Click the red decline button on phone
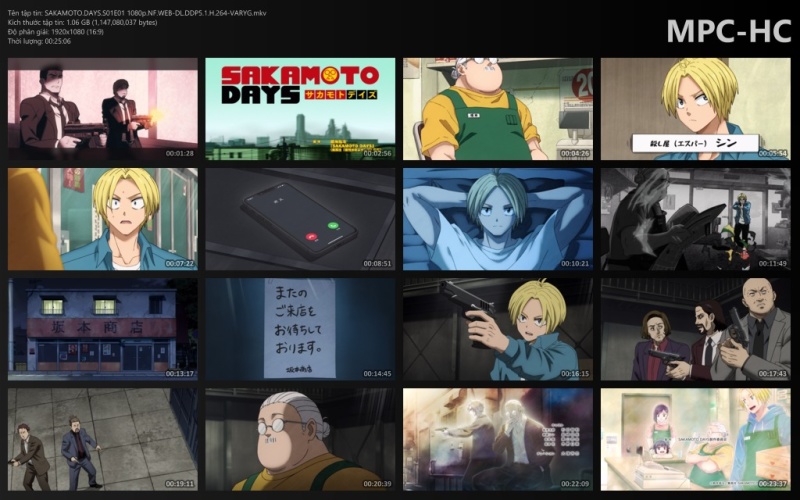The image size is (800, 500). (x=311, y=237)
